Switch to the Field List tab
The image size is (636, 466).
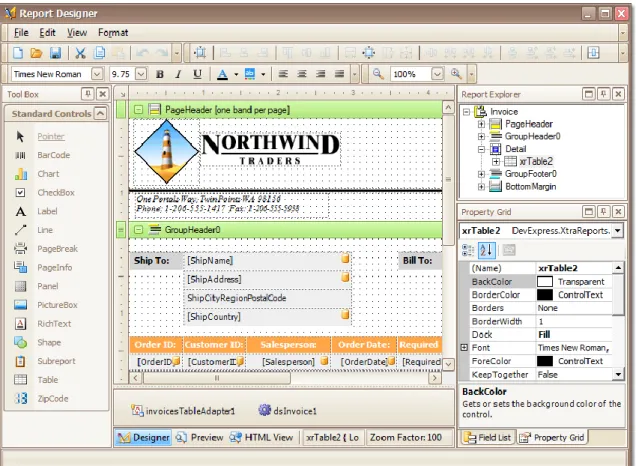coord(488,438)
